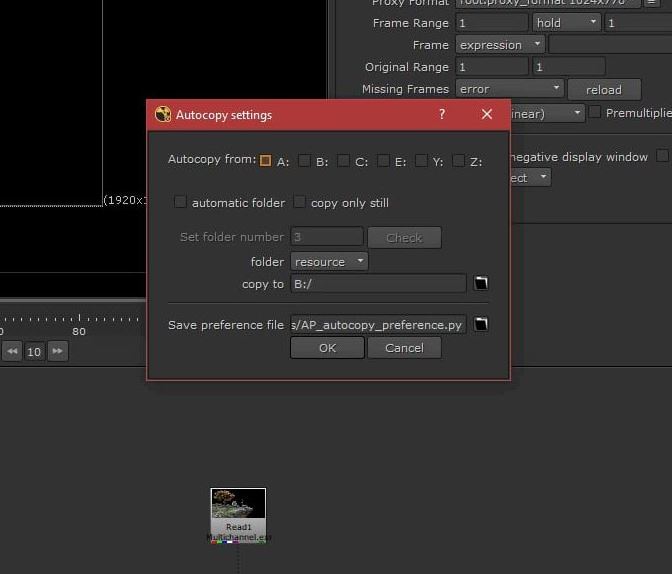Image resolution: width=672 pixels, height=574 pixels.
Task: Click the help question mark in title bar
Action: point(442,115)
